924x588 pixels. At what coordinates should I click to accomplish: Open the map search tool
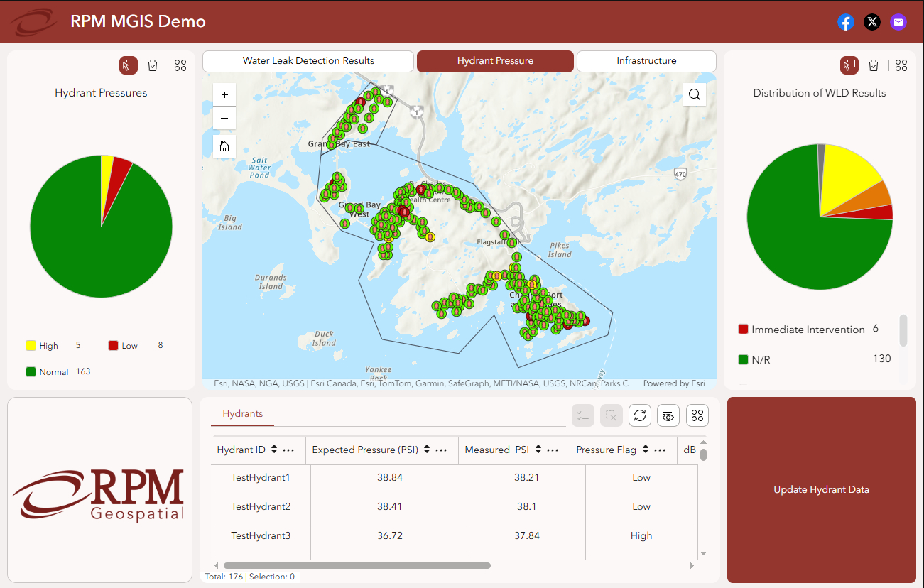coord(695,94)
